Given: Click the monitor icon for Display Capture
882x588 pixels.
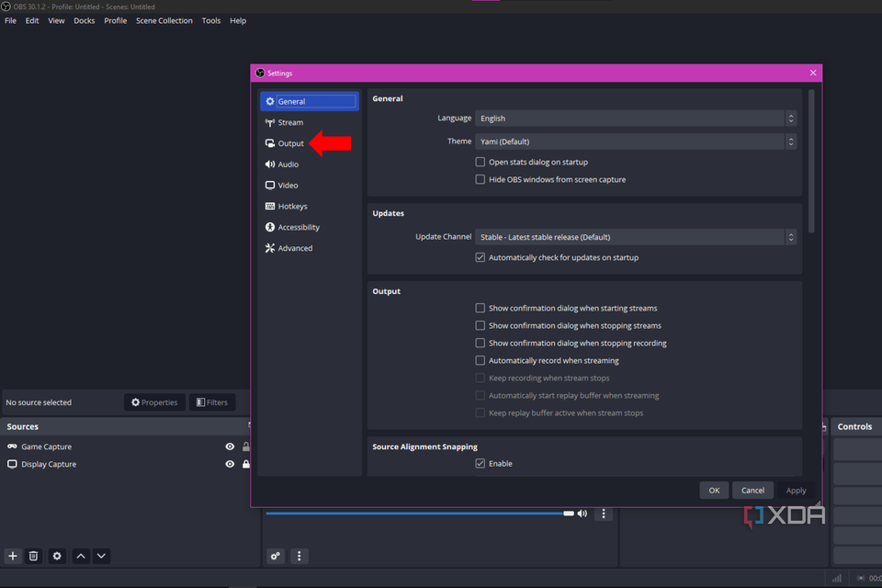Looking at the screenshot, I should click(x=12, y=464).
